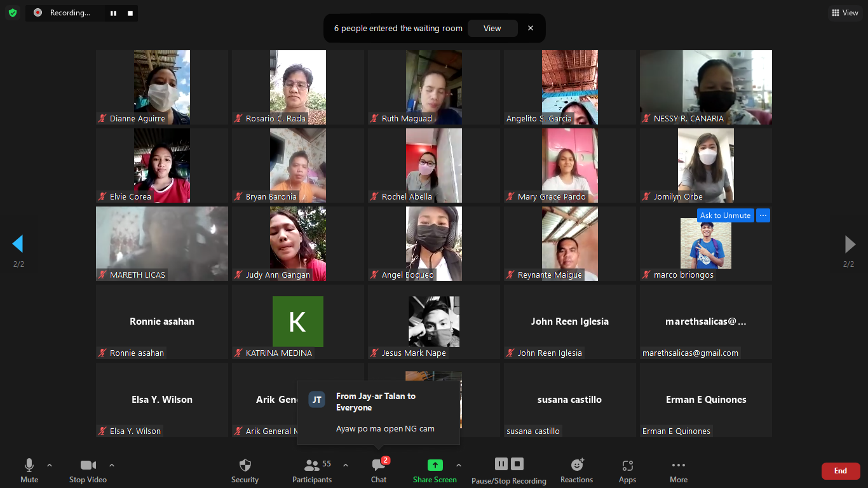The image size is (868, 488).
Task: Click the green Share Screen icon
Action: coord(435,465)
